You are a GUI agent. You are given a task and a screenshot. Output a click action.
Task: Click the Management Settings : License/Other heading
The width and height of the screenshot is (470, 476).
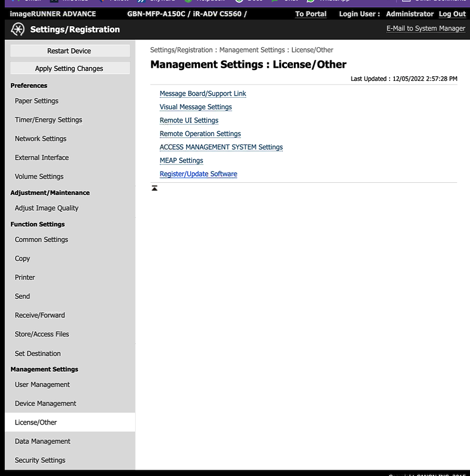(x=248, y=64)
